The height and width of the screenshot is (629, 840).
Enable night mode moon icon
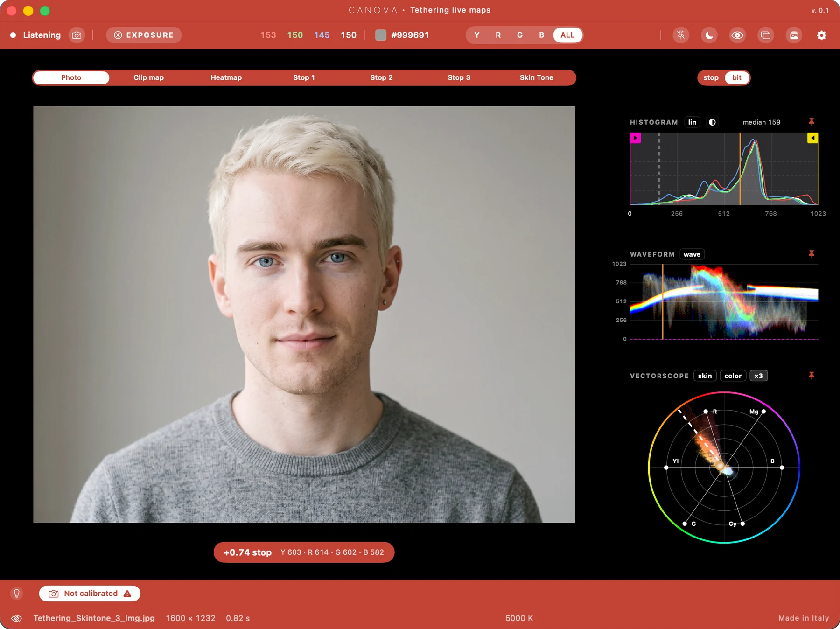[709, 35]
